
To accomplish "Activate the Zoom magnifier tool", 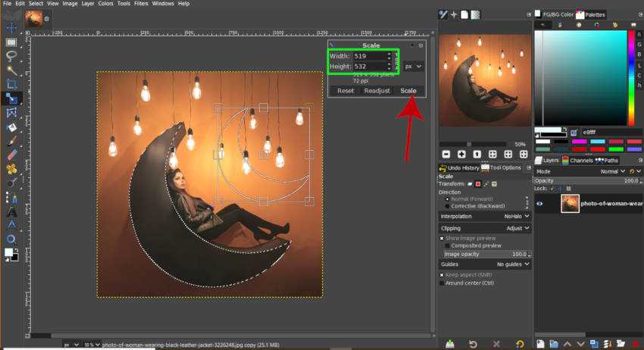I will (11, 239).
